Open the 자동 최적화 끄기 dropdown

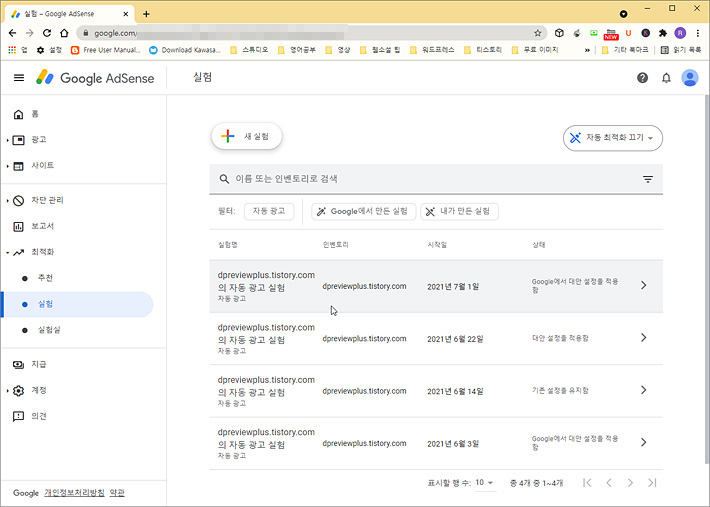click(613, 138)
